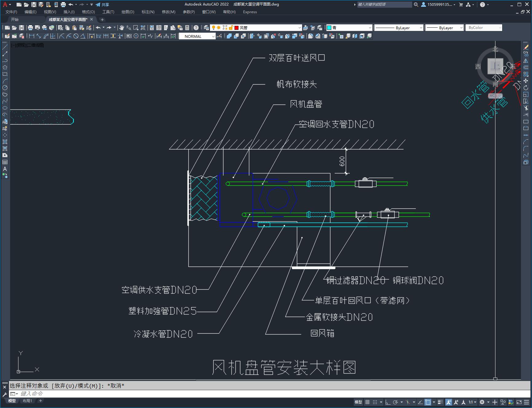Toggle Object Snap in the status bar
This screenshot has width=532, height=408.
click(x=428, y=402)
